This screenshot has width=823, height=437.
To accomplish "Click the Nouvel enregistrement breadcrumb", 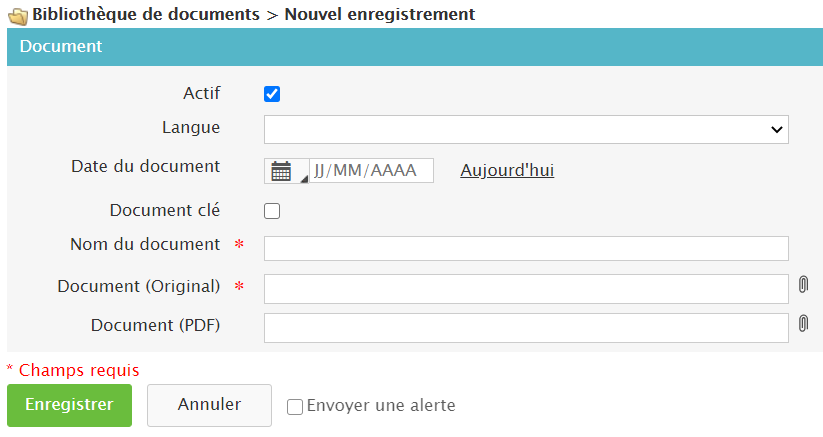I will coord(380,15).
